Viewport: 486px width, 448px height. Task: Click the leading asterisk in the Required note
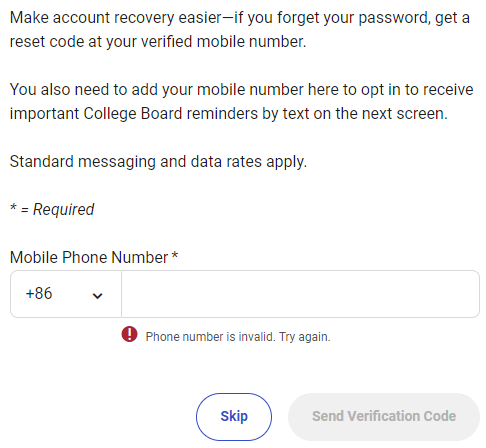tap(13, 207)
